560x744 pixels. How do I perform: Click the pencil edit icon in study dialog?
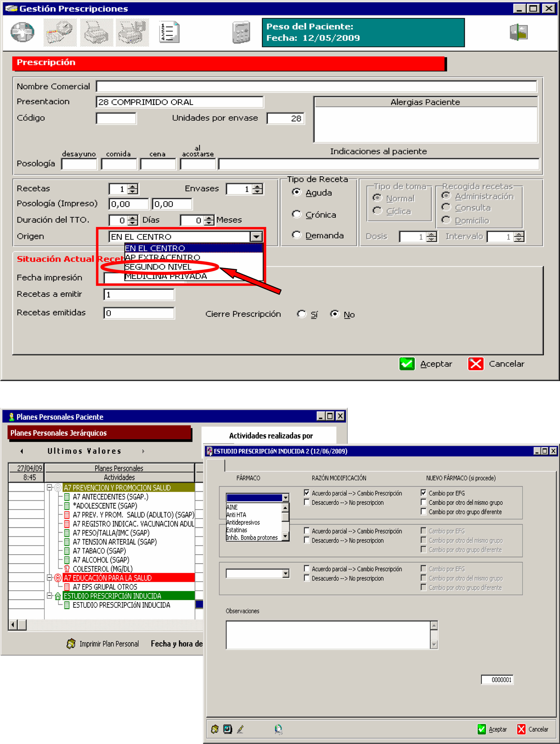pos(240,729)
